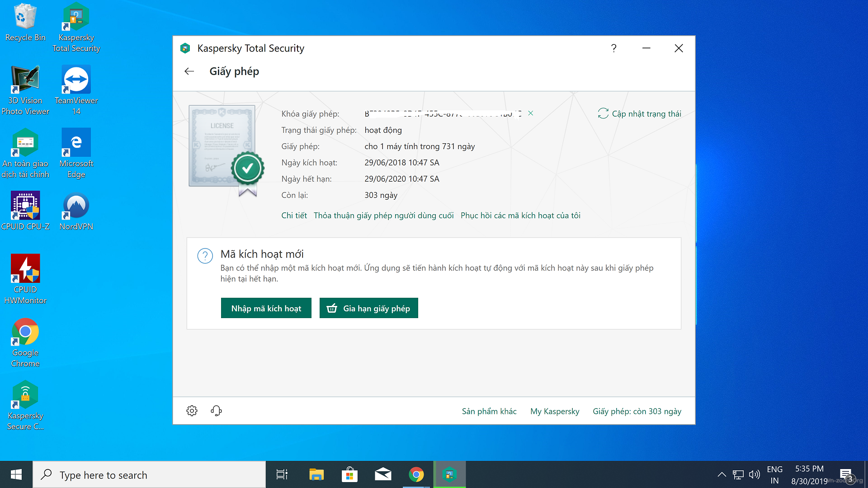The height and width of the screenshot is (488, 868).
Task: Open My Kaspersky link
Action: (x=555, y=411)
